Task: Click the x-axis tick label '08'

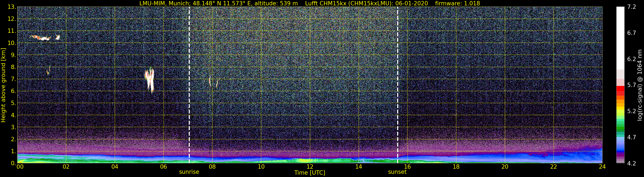Action: click(x=212, y=167)
